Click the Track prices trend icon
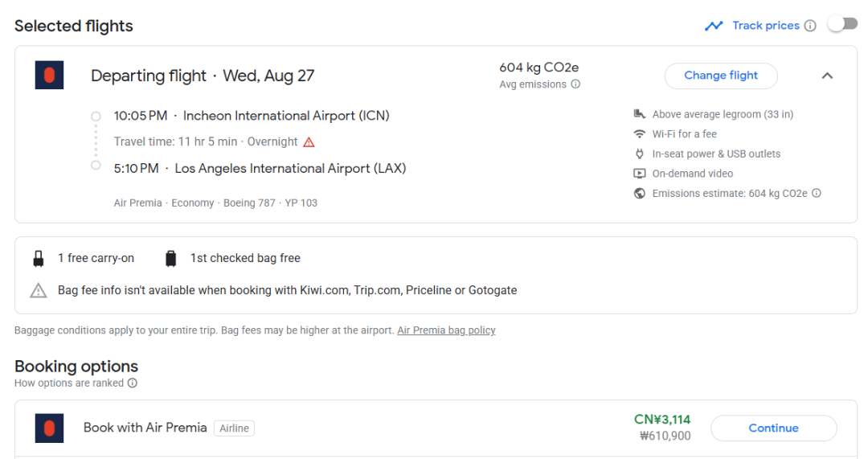The image size is (868, 459). click(x=714, y=26)
